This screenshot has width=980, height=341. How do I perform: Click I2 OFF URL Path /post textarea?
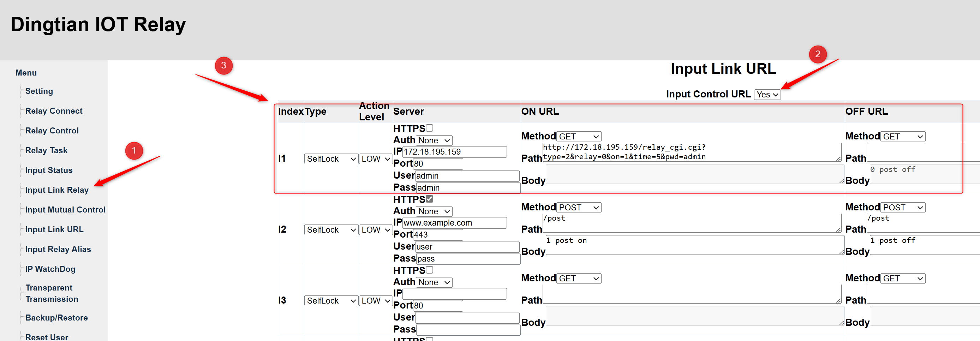point(923,223)
